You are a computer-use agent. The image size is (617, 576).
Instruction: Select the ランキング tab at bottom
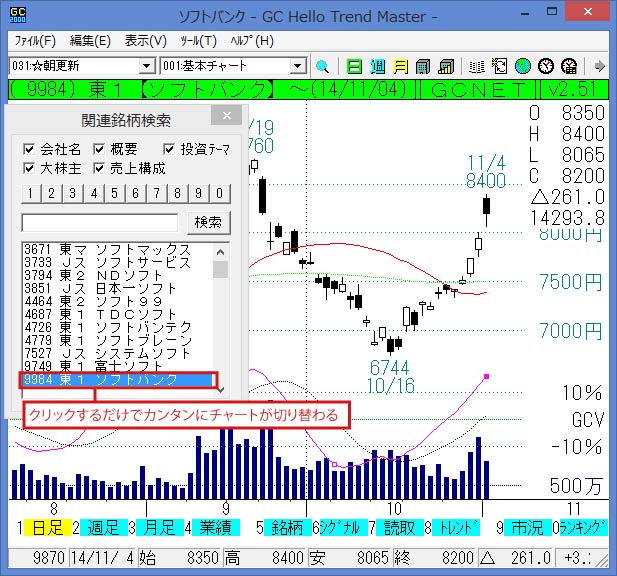pos(583,528)
